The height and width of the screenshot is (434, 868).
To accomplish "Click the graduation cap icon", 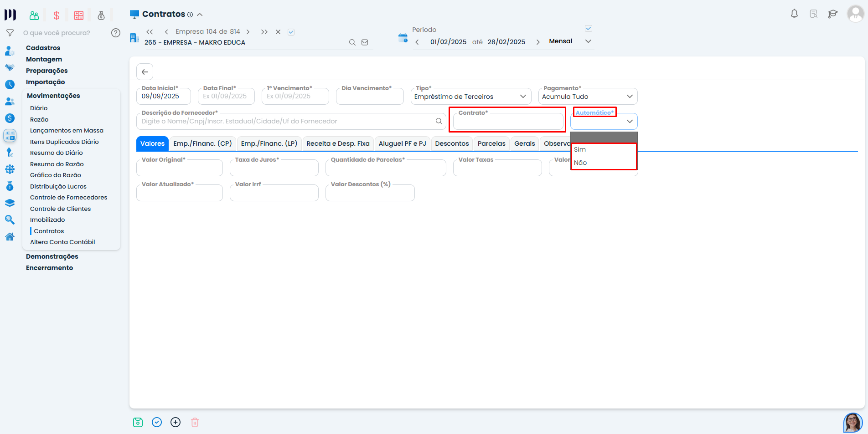I will [x=832, y=14].
